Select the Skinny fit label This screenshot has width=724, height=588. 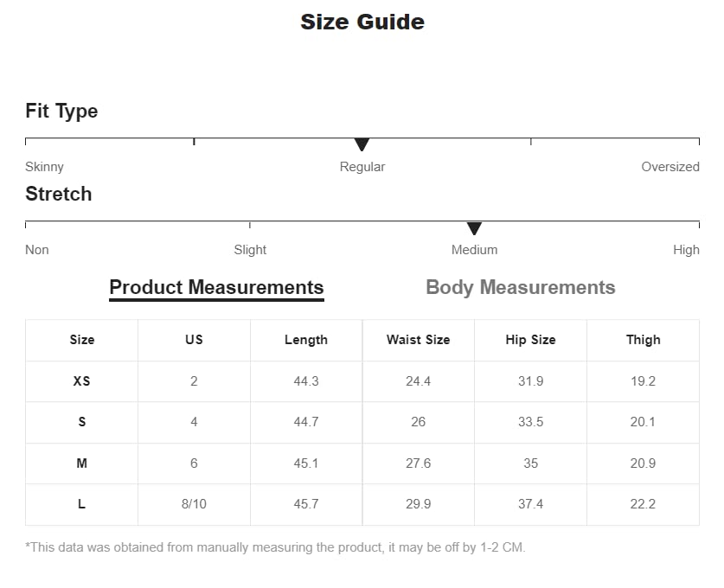44,167
